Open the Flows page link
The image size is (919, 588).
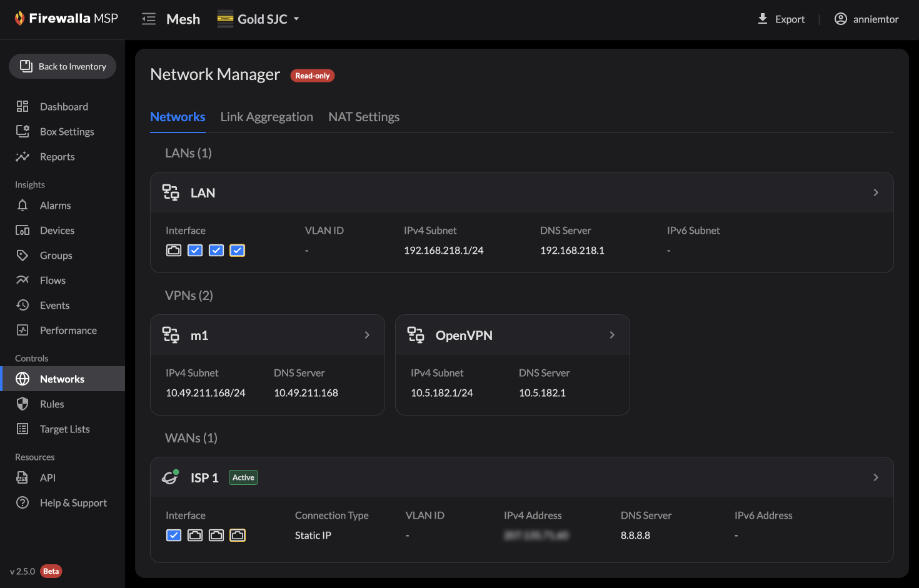[53, 281]
